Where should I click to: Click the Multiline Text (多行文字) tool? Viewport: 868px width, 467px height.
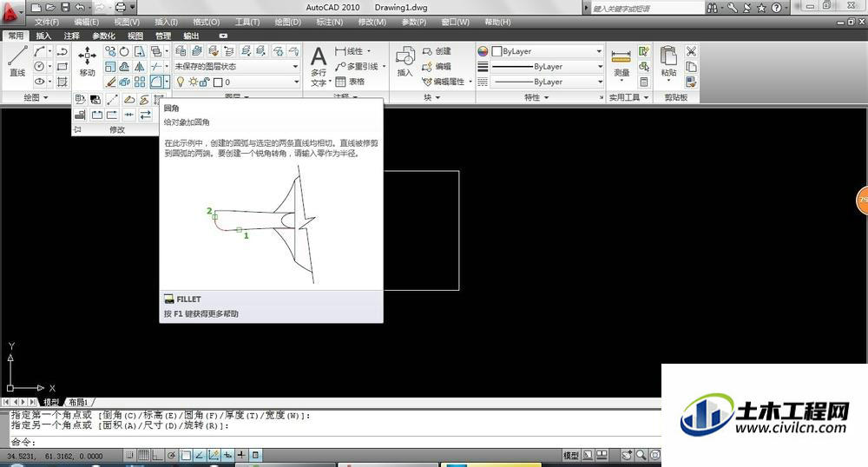pyautogui.click(x=319, y=66)
